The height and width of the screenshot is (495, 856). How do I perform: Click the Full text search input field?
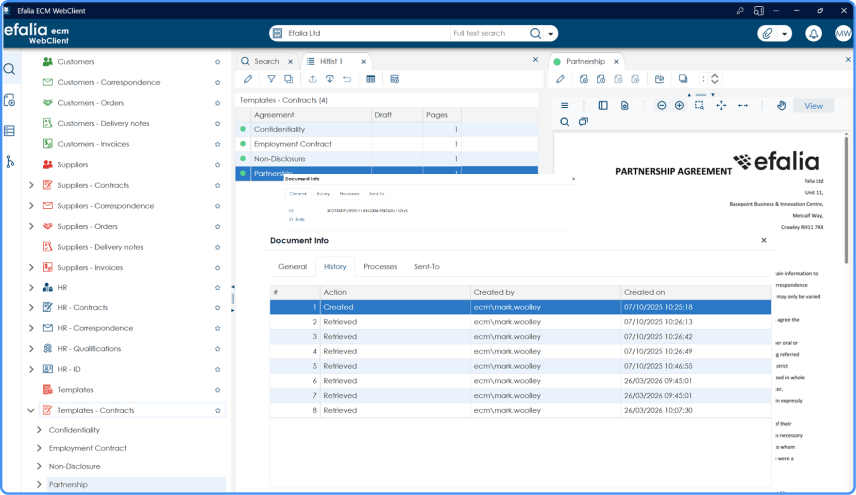tap(489, 33)
